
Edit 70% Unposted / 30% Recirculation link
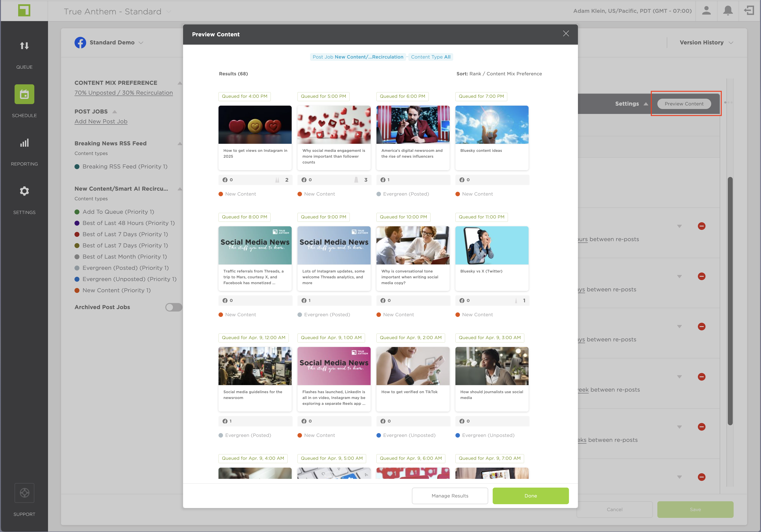pos(124,93)
